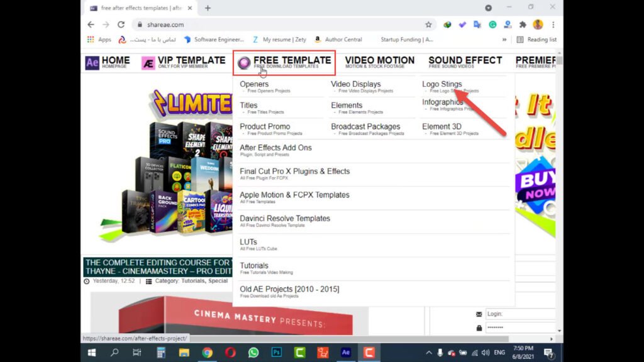Image resolution: width=644 pixels, height=362 pixels.
Task: Open the Software Engineer bookmark
Action: [x=214, y=40]
